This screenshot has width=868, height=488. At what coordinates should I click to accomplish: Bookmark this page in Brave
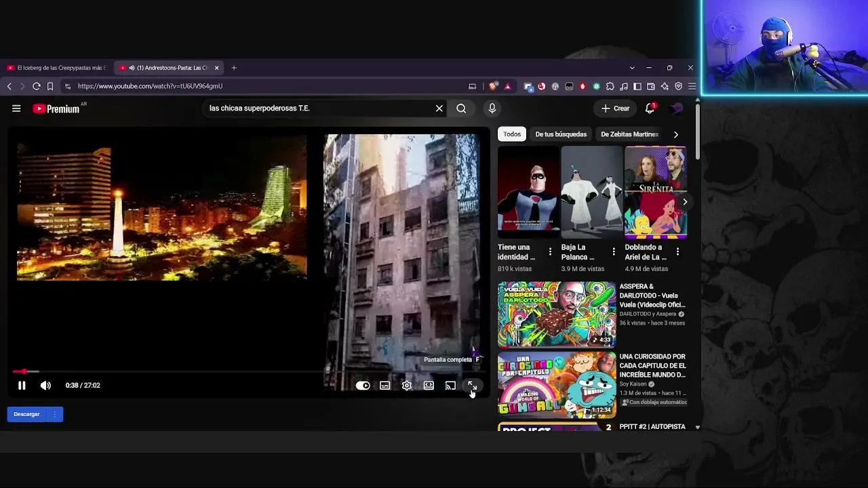(x=50, y=86)
